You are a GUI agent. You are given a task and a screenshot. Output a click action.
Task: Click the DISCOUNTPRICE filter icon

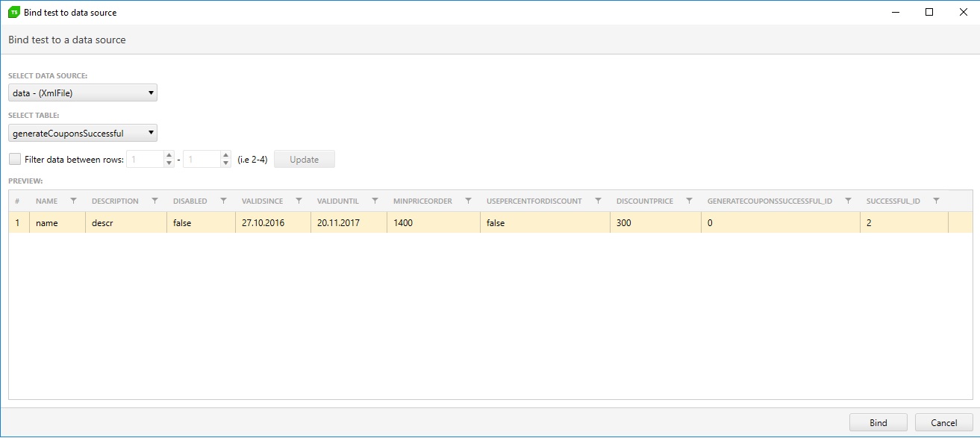[x=689, y=201]
